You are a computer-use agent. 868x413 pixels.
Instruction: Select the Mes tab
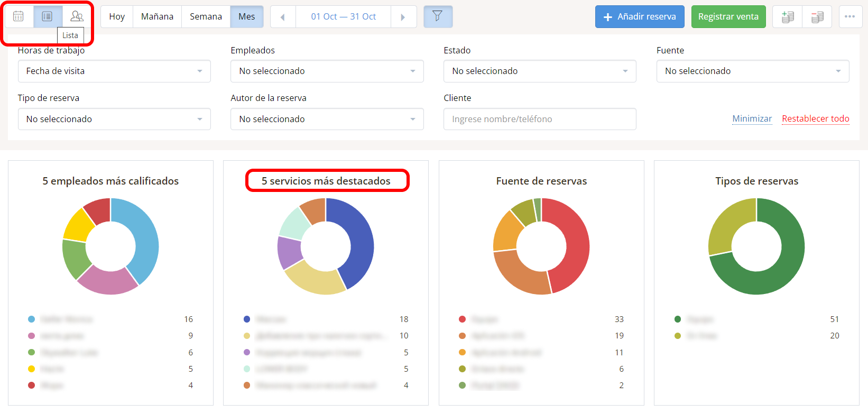point(247,16)
